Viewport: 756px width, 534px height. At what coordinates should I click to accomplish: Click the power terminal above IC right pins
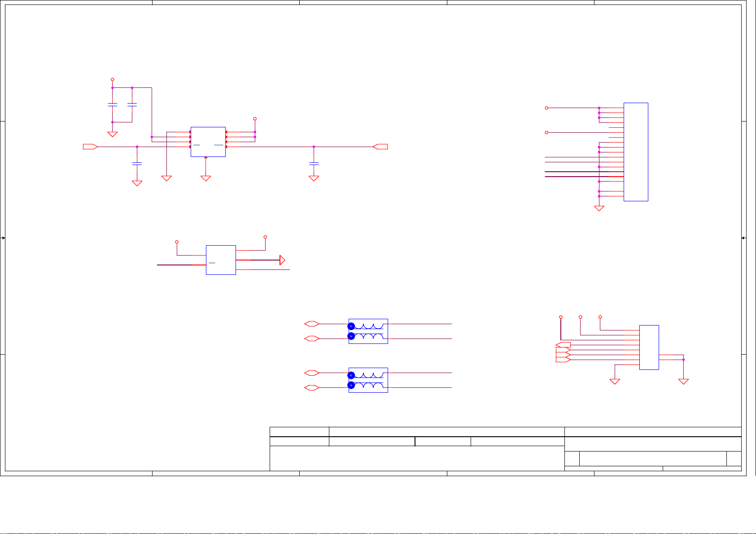coord(255,119)
